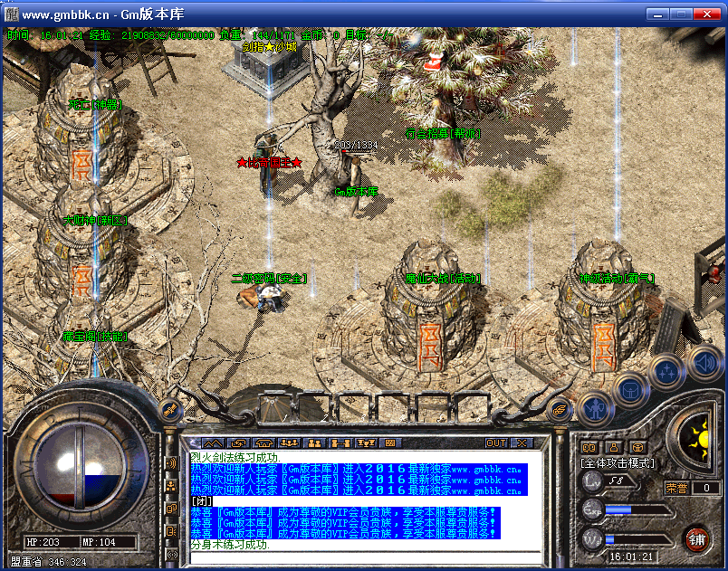Open the character status round button
The image size is (728, 571).
[x=596, y=409]
